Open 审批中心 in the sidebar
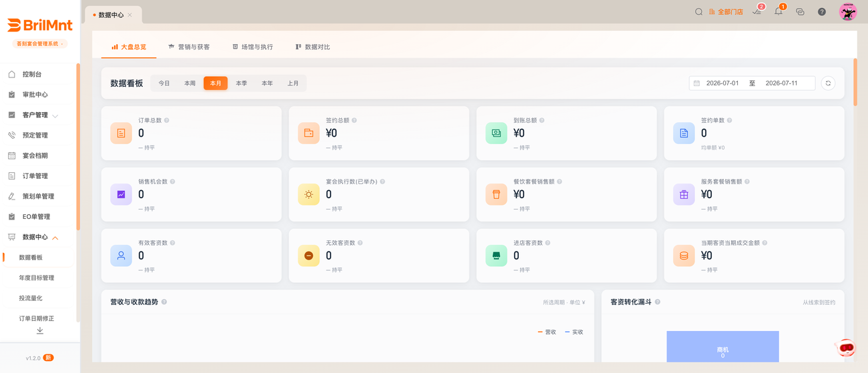 click(39, 95)
